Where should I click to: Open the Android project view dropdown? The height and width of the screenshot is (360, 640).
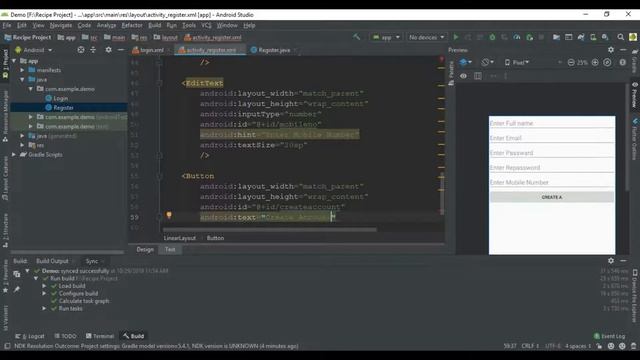tap(34, 50)
